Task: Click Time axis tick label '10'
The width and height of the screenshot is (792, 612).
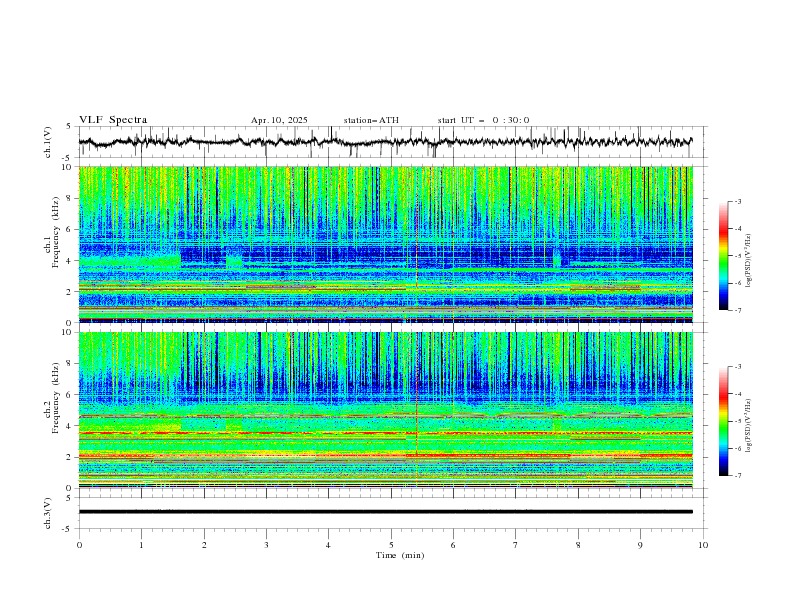Action: tap(703, 545)
